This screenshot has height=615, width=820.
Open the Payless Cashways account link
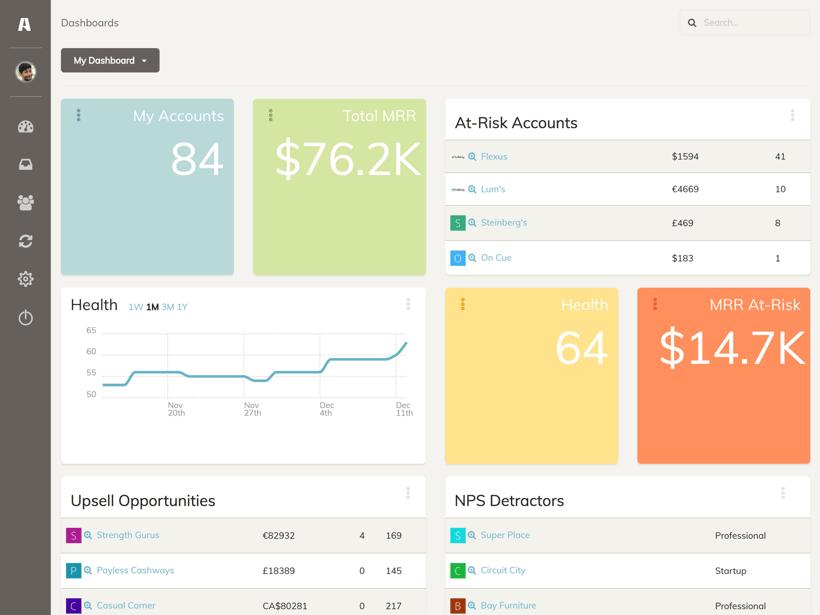(x=135, y=571)
